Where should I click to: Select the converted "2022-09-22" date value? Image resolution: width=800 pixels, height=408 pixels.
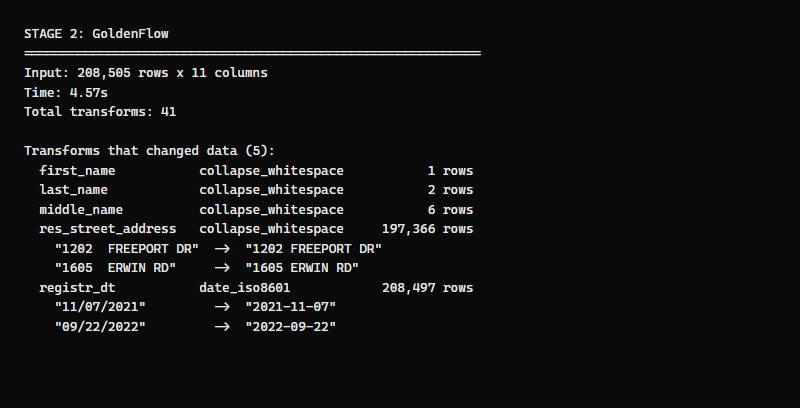click(290, 326)
